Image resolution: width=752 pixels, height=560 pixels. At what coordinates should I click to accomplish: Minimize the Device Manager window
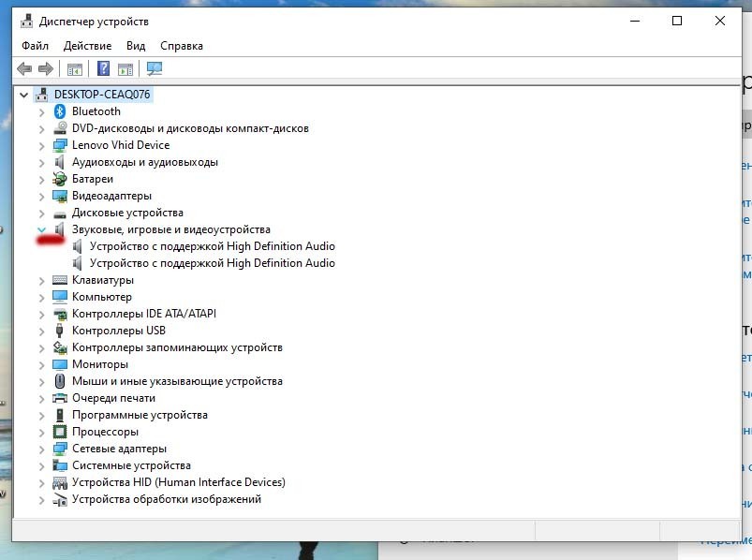coord(635,22)
